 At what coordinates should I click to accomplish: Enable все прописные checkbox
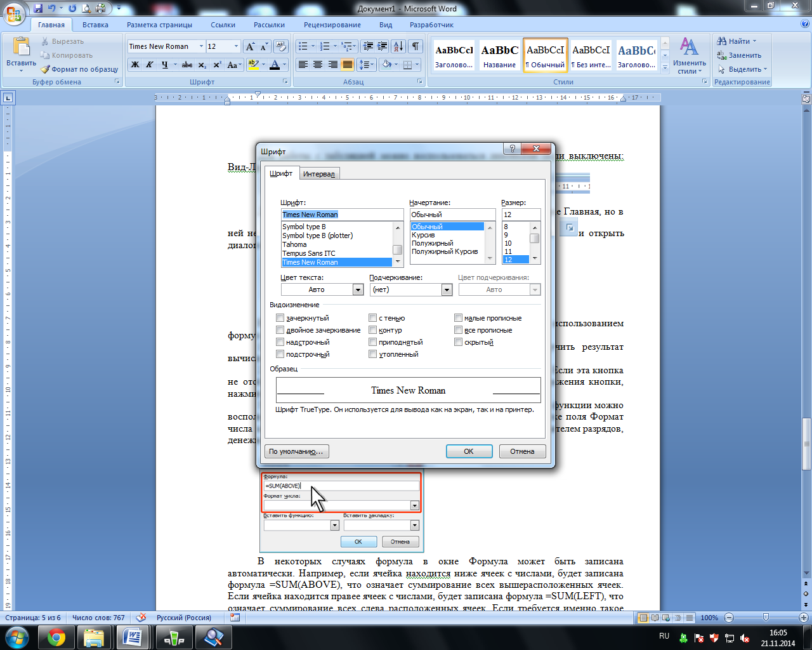458,330
